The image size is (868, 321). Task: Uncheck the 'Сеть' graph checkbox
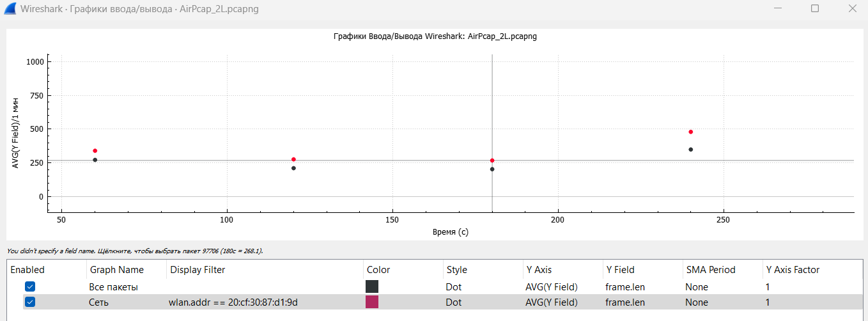click(30, 302)
